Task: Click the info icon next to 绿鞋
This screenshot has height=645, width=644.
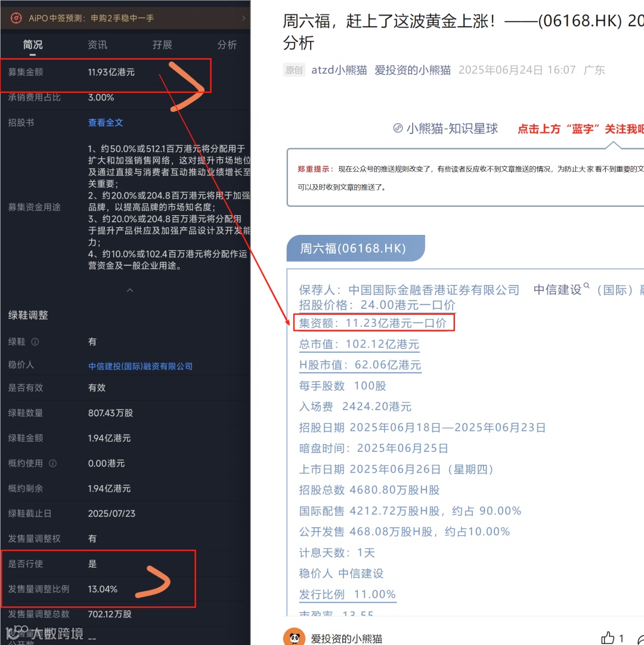Action: [x=35, y=342]
